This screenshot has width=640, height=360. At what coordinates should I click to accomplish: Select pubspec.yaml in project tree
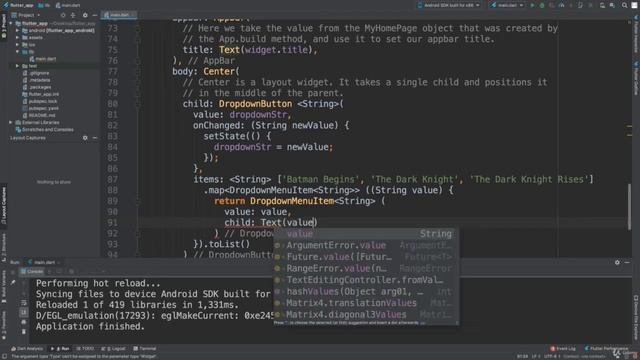coord(40,108)
